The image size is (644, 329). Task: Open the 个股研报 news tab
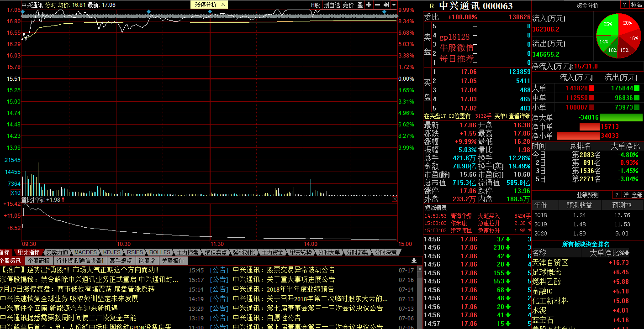[39, 261]
